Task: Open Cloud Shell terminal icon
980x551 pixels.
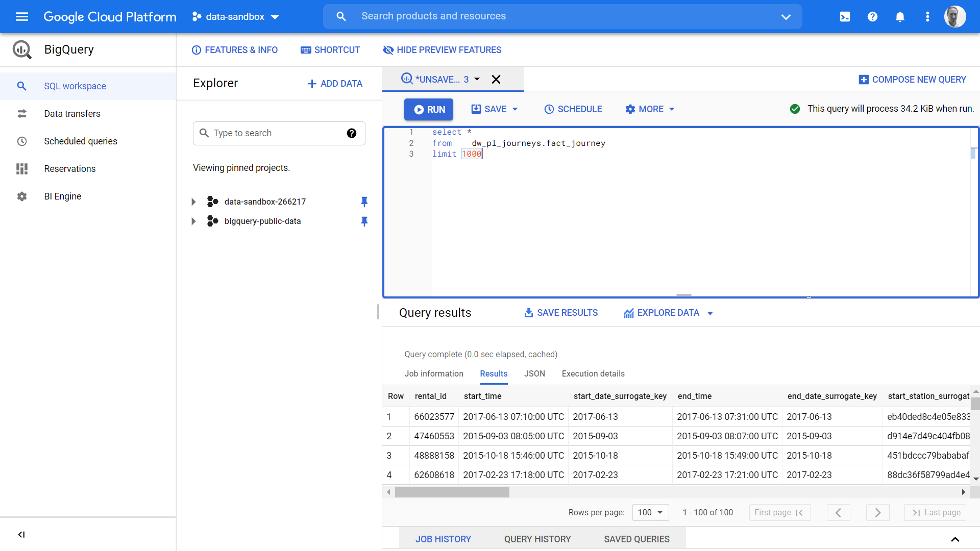Action: coord(845,17)
